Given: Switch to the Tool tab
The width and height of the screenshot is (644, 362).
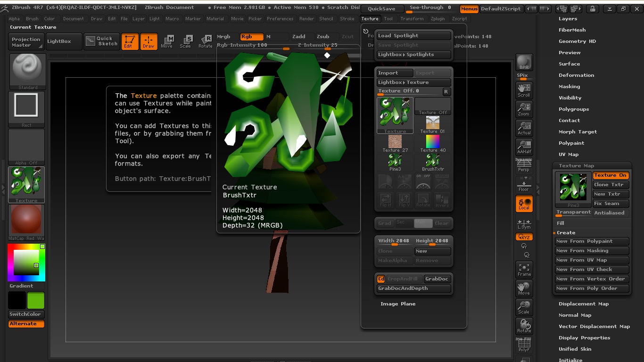Looking at the screenshot, I should (388, 19).
